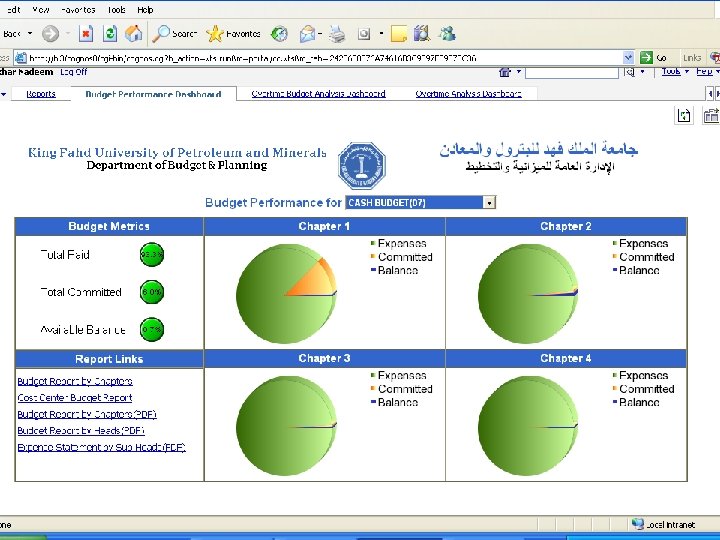The image size is (720, 540).
Task: Open the Back button history dropdown
Action: [30, 34]
